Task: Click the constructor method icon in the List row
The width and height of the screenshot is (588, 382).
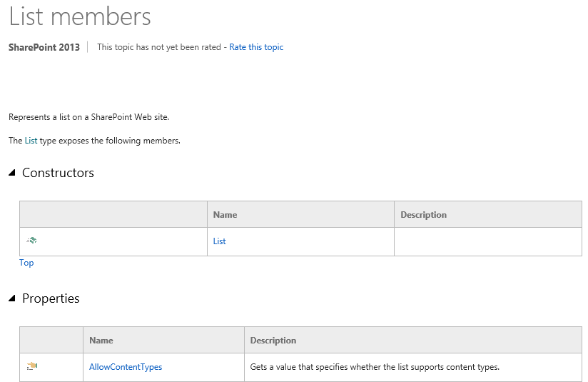Action: click(31, 241)
